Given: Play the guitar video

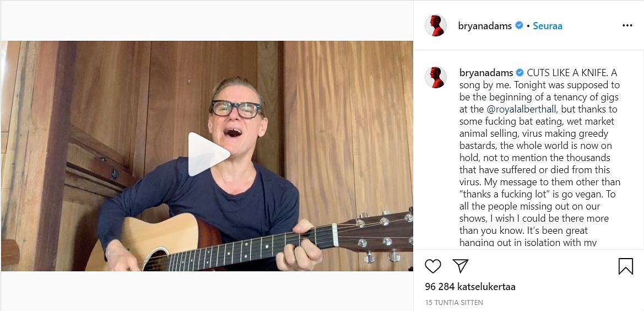Looking at the screenshot, I should pos(209,154).
